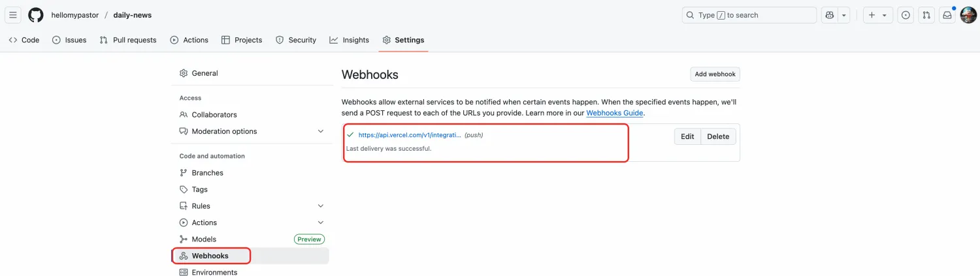Screen dimensions: 980x276
Task: Click the user profile avatar
Action: [x=968, y=15]
